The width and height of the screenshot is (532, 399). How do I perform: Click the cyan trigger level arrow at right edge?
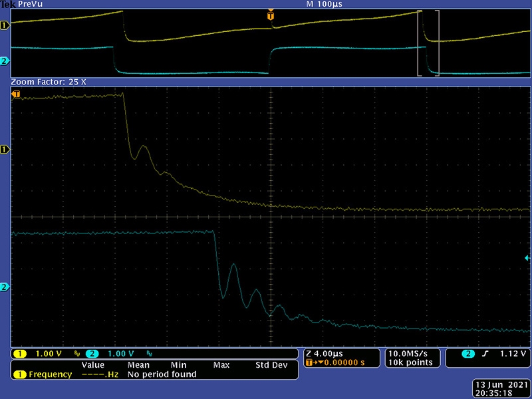(x=527, y=258)
